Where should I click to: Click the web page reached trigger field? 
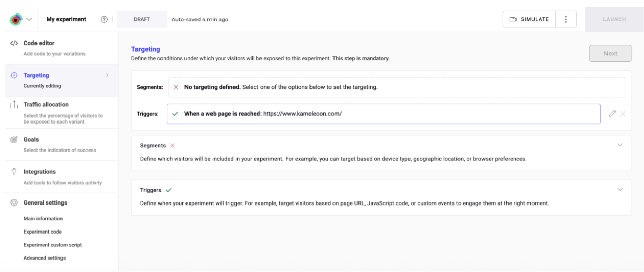[x=383, y=114]
